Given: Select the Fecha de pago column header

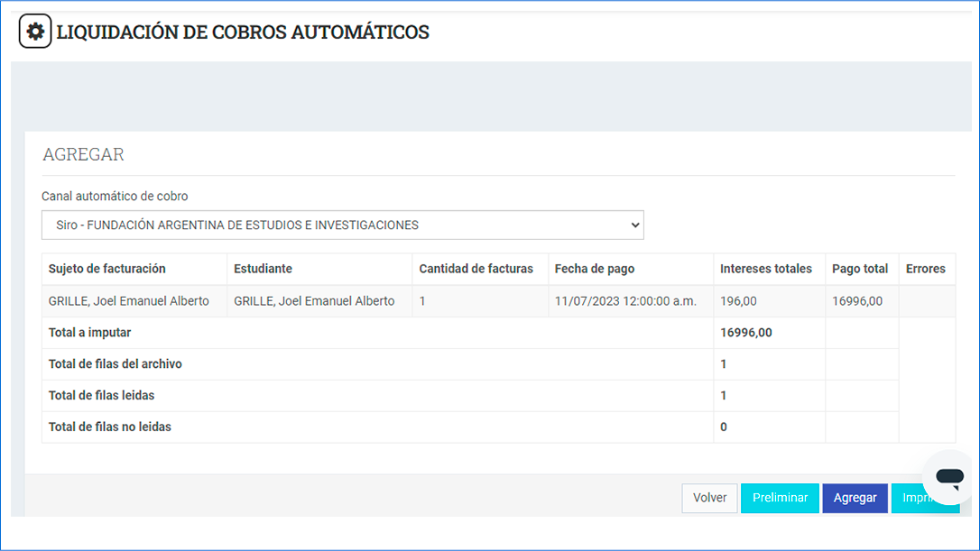Looking at the screenshot, I should pos(595,269).
